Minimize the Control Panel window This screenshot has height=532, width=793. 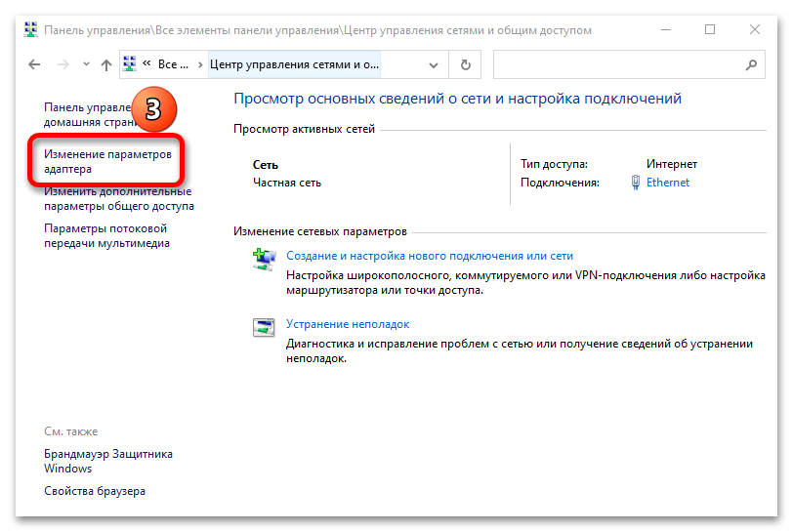666,30
